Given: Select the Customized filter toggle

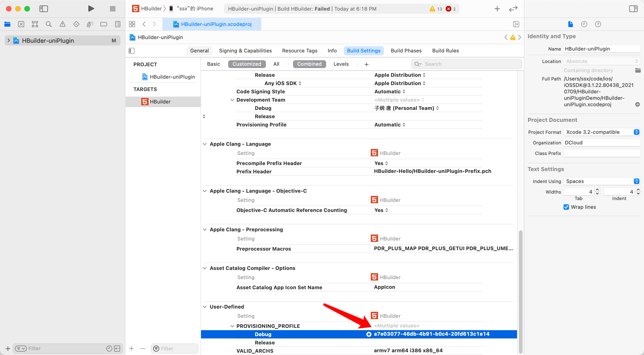Looking at the screenshot, I should (x=247, y=64).
